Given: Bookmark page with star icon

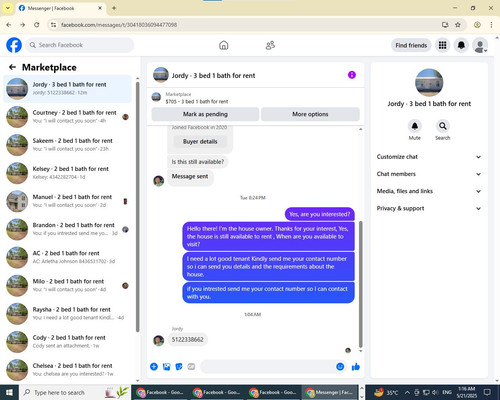Looking at the screenshot, I should click(x=458, y=25).
